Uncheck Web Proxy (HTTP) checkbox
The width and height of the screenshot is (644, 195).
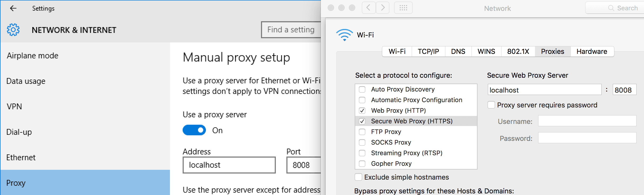pos(362,111)
